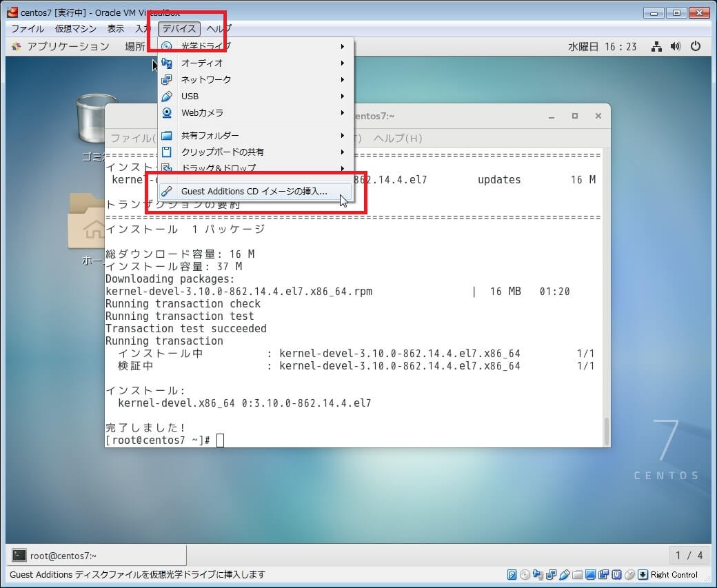This screenshot has width=717, height=588.
Task: Click the mouse integration status icon
Action: 629,575
